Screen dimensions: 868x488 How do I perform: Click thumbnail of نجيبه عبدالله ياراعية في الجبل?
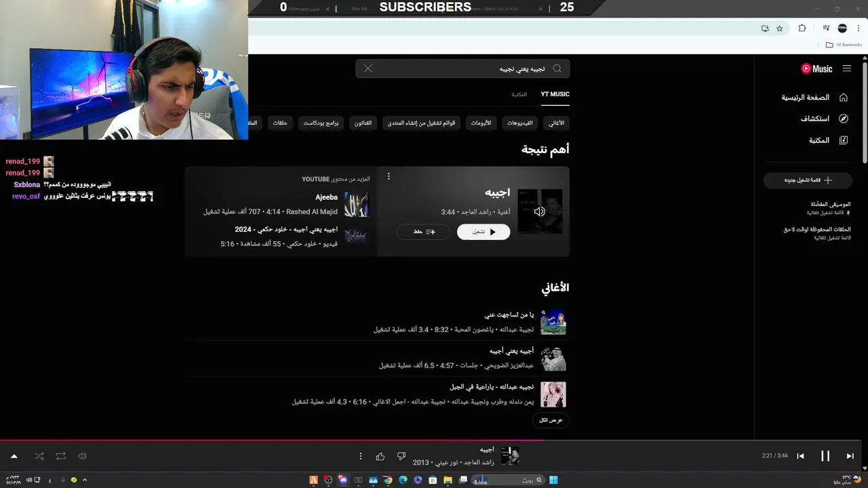pos(553,394)
